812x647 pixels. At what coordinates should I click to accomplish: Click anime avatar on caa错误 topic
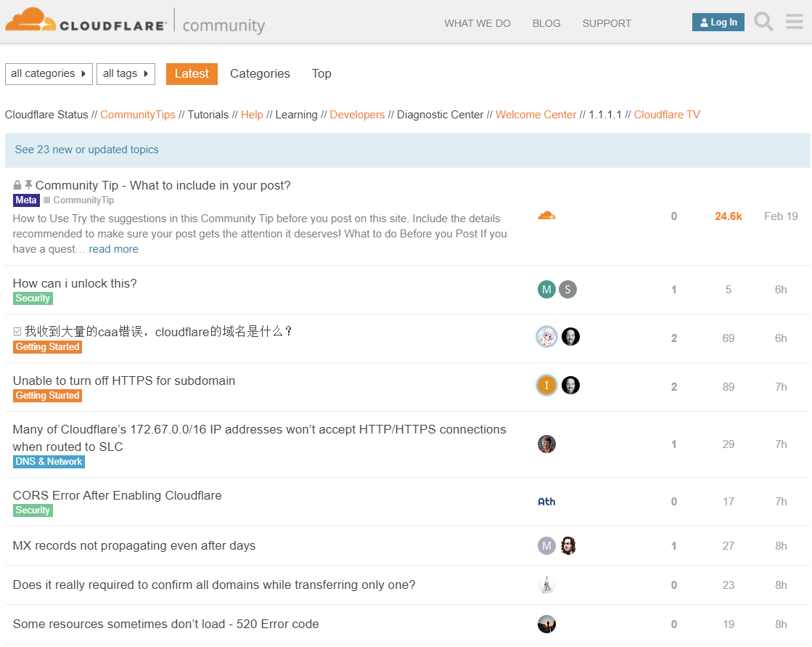(546, 337)
